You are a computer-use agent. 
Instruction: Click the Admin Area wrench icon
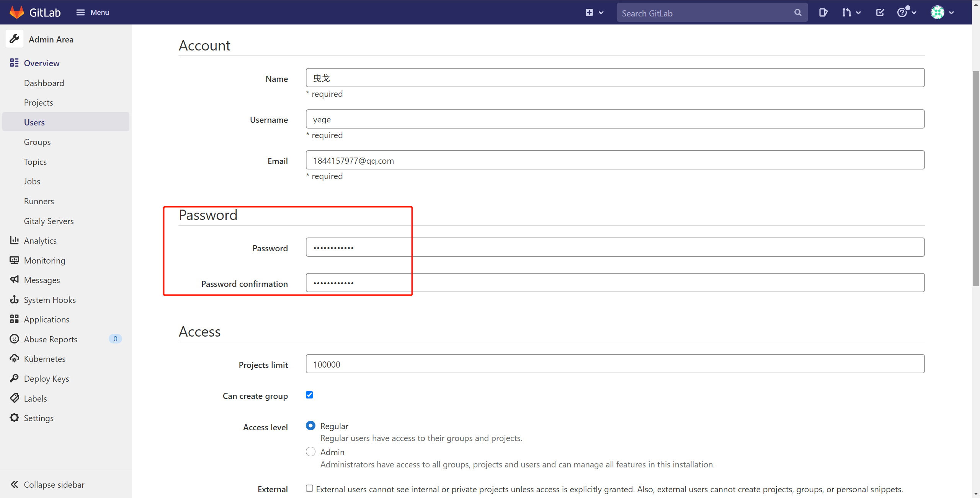[x=15, y=39]
